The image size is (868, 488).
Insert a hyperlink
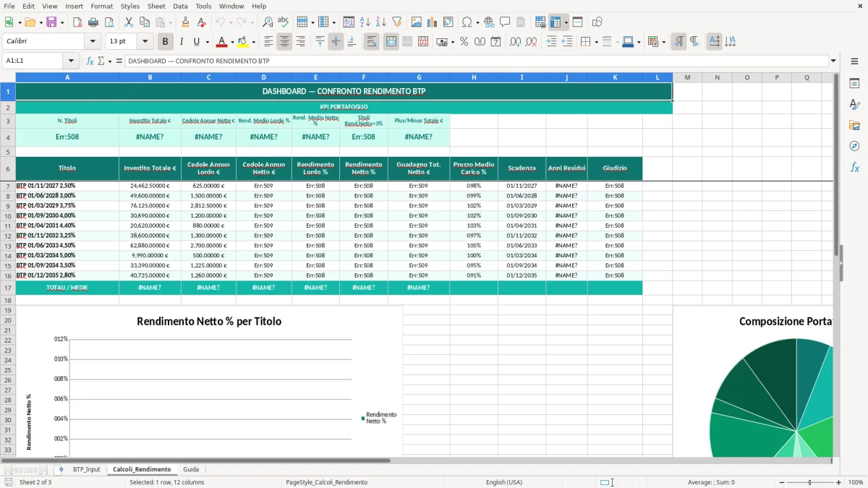click(489, 22)
